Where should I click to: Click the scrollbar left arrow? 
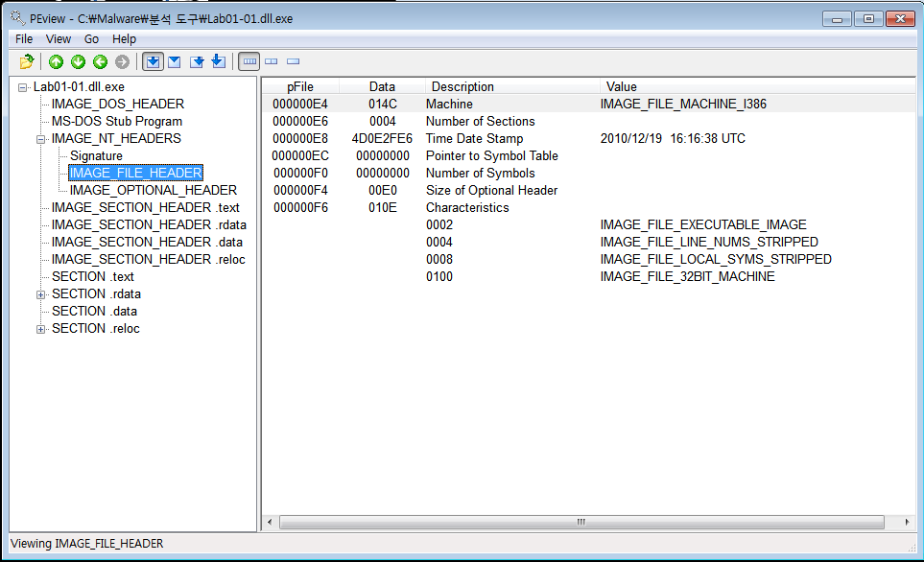[x=270, y=522]
